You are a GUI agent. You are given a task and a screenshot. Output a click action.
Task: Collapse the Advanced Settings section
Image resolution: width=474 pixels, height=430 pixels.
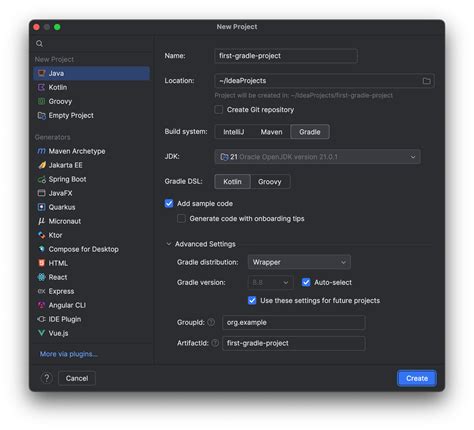169,244
